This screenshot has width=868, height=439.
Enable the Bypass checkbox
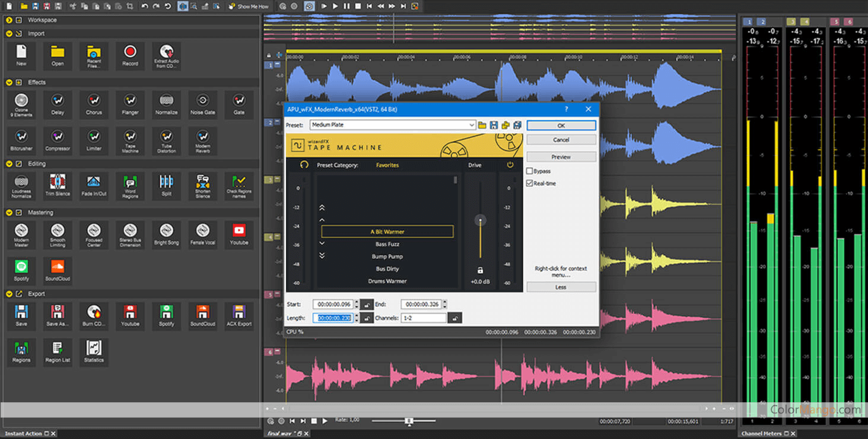click(530, 171)
